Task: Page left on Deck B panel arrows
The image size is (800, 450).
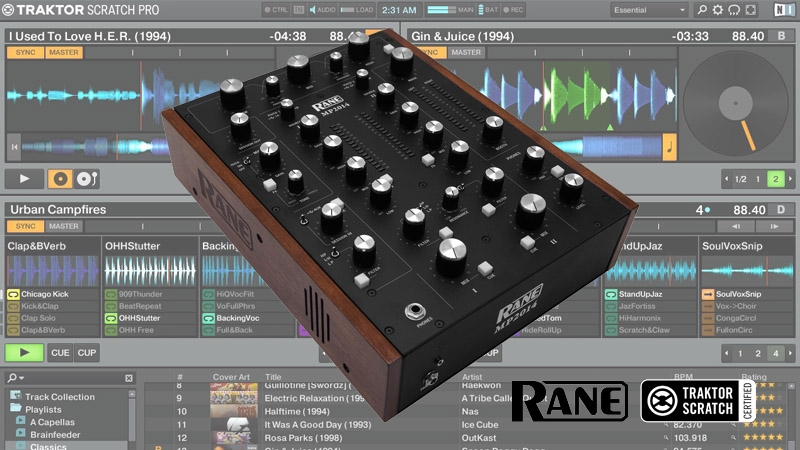Action: (727, 179)
